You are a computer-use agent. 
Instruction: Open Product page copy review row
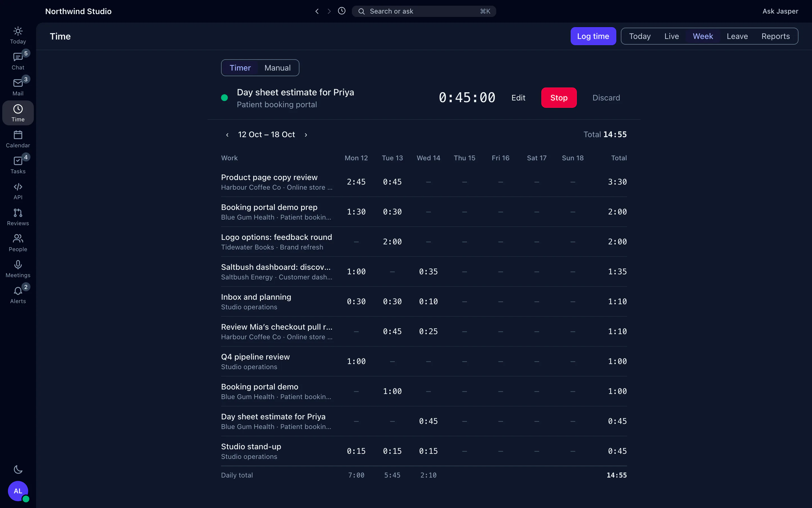tap(424, 182)
